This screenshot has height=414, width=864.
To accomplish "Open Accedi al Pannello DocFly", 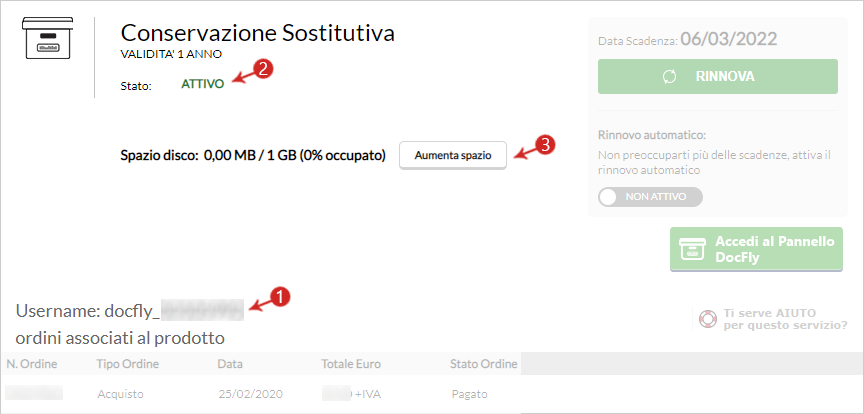I will 756,249.
